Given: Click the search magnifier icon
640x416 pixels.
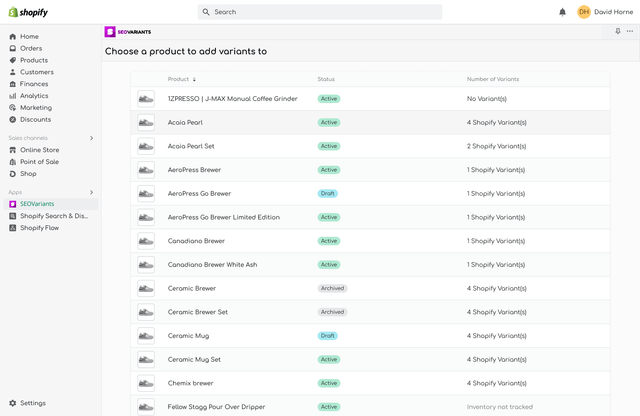Looking at the screenshot, I should [206, 12].
